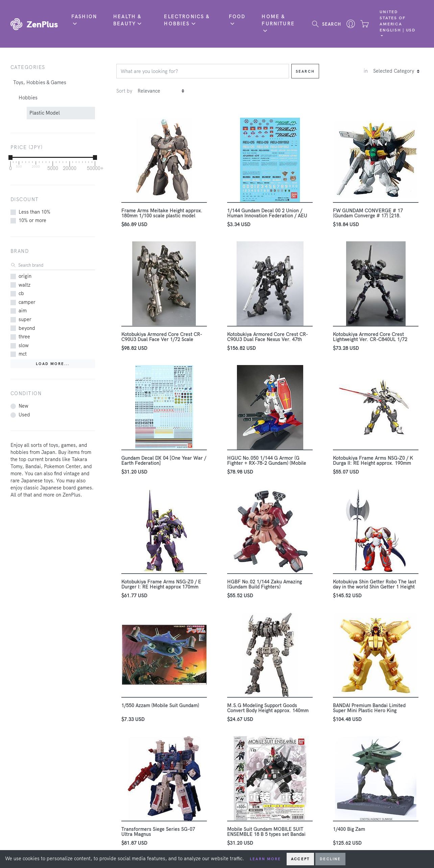Open Kotobukiya Armored Core Lightweight Ver. link

click(x=370, y=337)
